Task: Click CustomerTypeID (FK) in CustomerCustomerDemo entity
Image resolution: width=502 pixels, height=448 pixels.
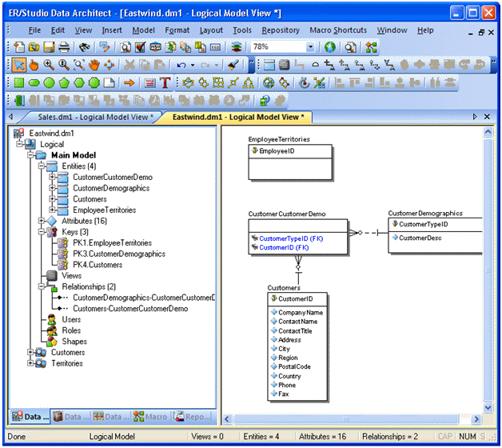Action: click(291, 238)
